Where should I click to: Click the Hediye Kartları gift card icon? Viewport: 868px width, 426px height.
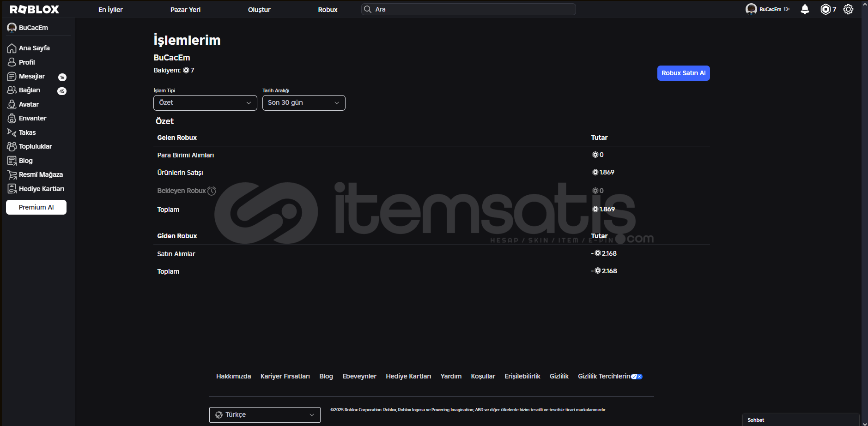(x=12, y=189)
